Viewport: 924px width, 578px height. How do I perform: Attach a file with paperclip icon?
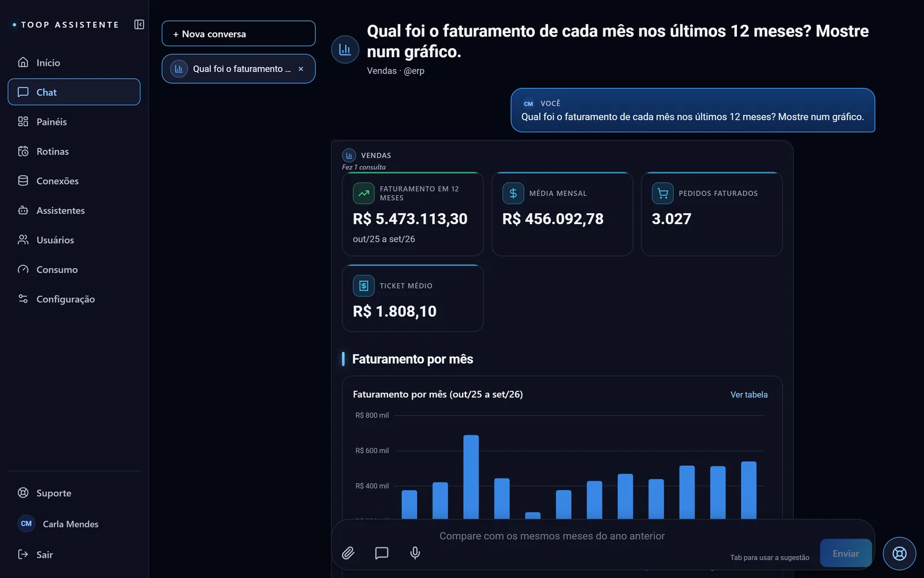[348, 553]
